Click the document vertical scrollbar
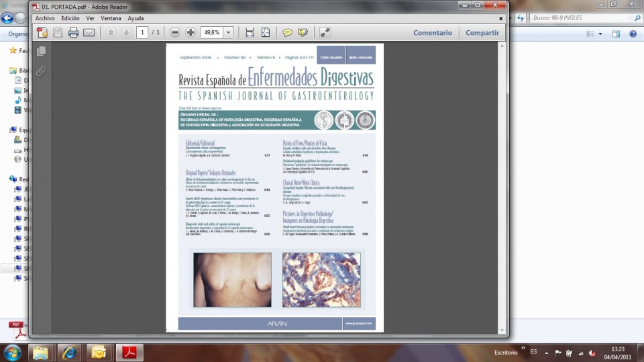The image size is (644, 362). [502, 188]
